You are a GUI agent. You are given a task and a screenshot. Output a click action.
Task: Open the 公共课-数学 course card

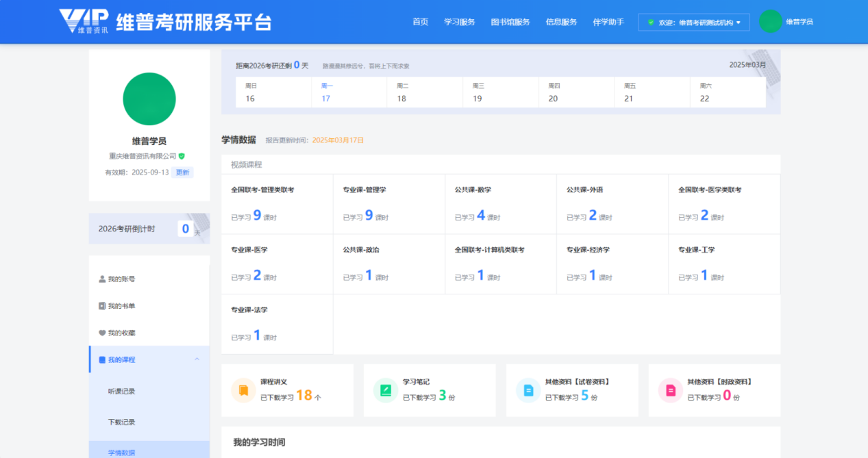[x=500, y=204]
